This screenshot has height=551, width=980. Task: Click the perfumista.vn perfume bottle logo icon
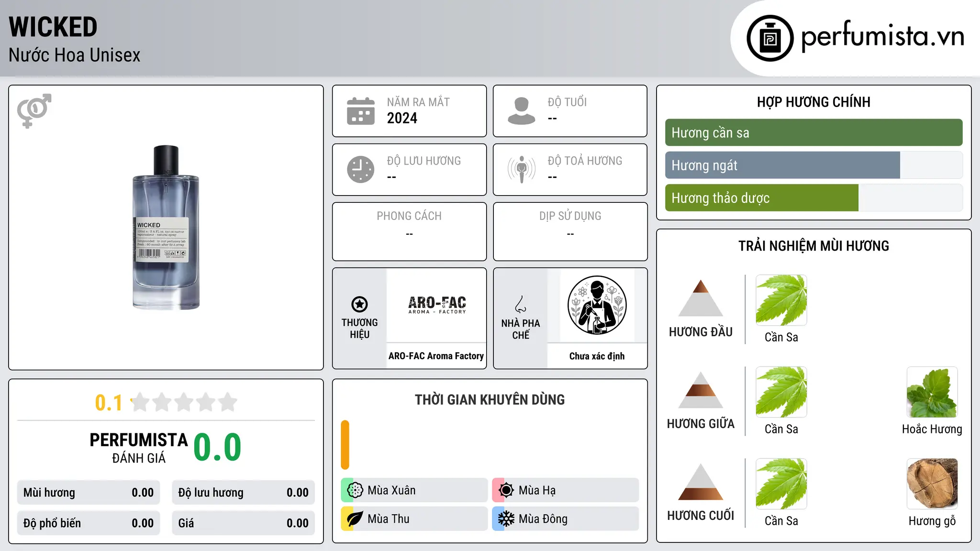pyautogui.click(x=770, y=38)
